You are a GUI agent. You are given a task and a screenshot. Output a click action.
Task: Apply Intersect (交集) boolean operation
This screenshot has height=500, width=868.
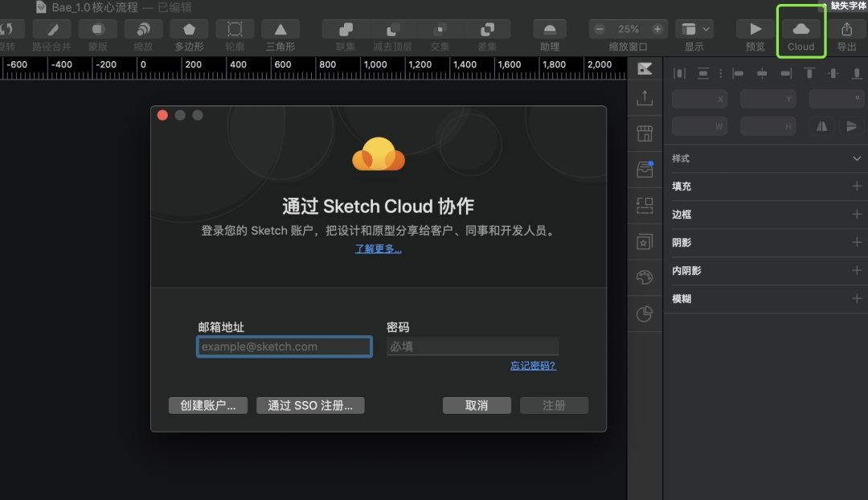tap(440, 30)
